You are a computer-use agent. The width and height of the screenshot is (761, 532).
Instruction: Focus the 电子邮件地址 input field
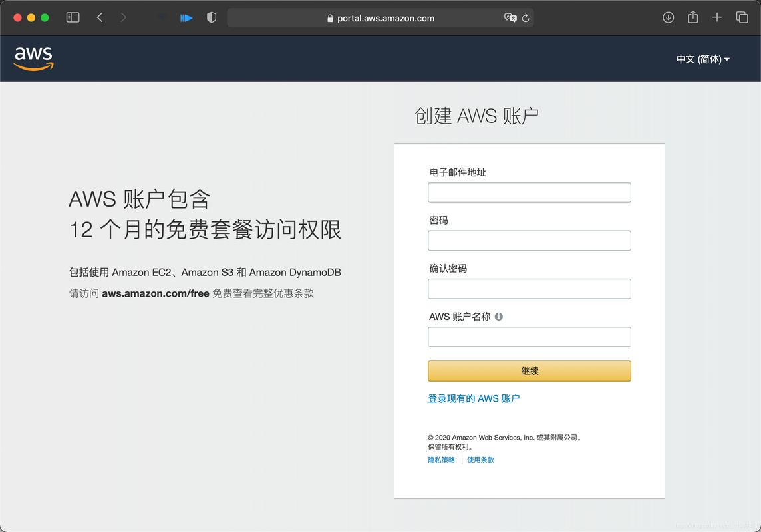[530, 193]
